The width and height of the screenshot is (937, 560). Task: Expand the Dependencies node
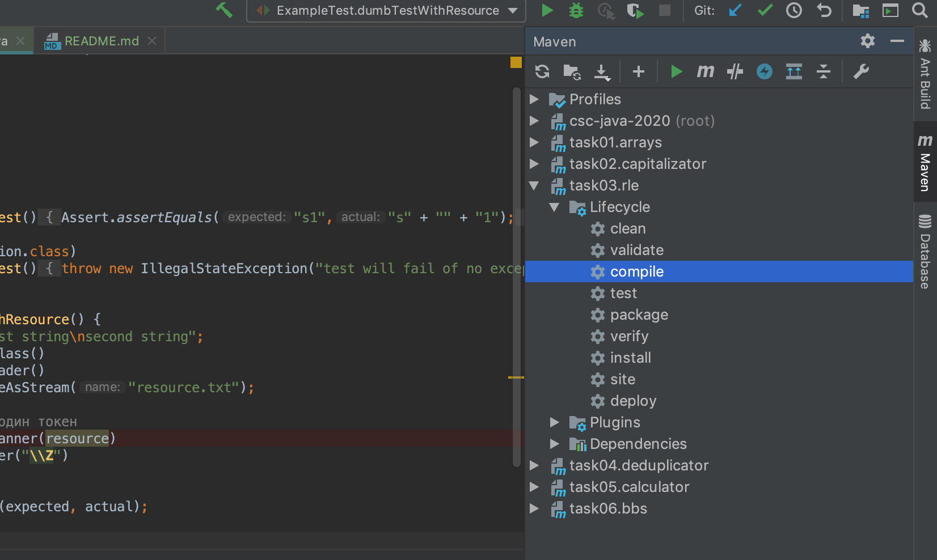[554, 444]
